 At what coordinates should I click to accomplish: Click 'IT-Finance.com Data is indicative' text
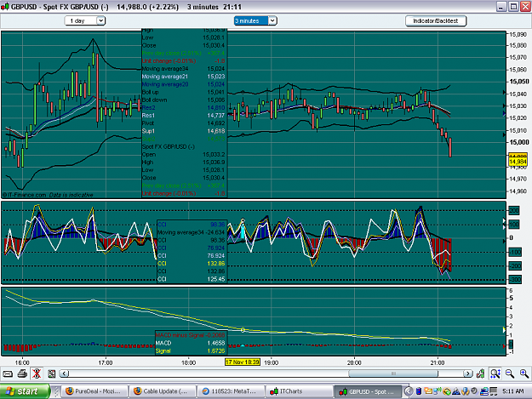(48, 195)
